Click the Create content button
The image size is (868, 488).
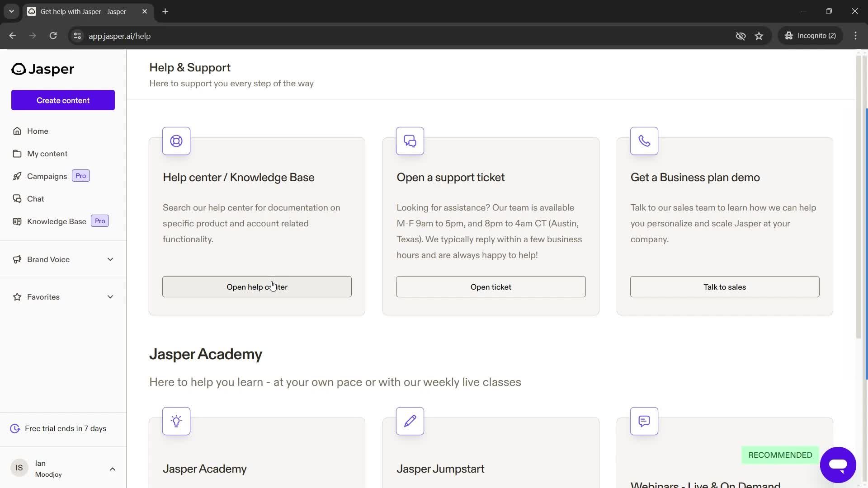(x=62, y=100)
